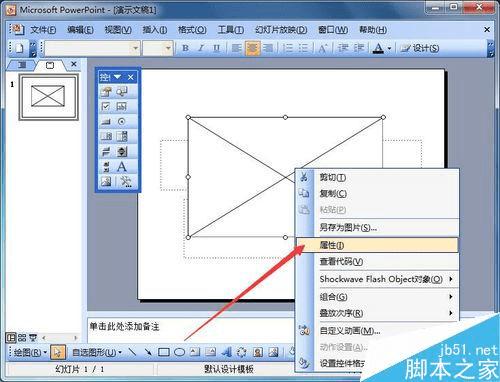Choose 剪切(T) cut in context menu
The height and width of the screenshot is (382, 500).
[x=378, y=177]
